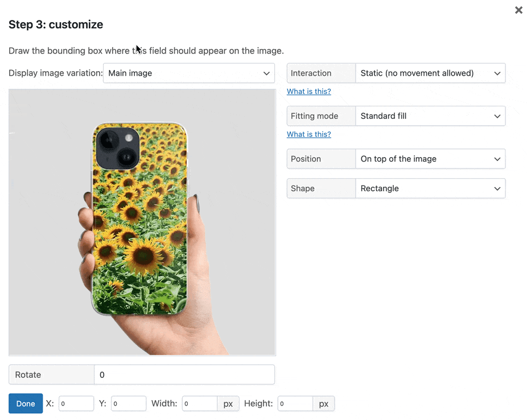The height and width of the screenshot is (420, 527).
Task: Focus the Height input field
Action: [295, 403]
